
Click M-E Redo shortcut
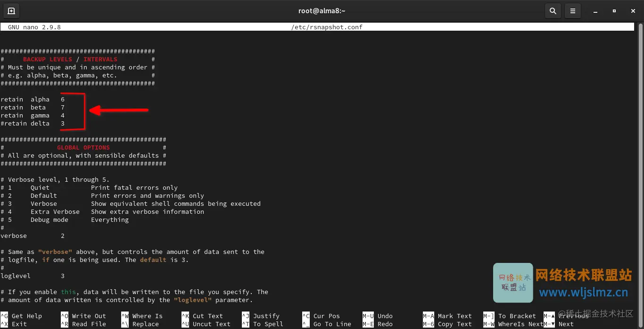tap(378, 324)
